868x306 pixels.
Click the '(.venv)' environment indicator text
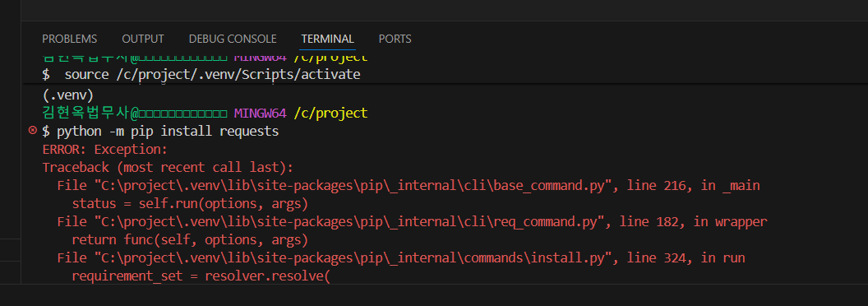[x=68, y=95]
